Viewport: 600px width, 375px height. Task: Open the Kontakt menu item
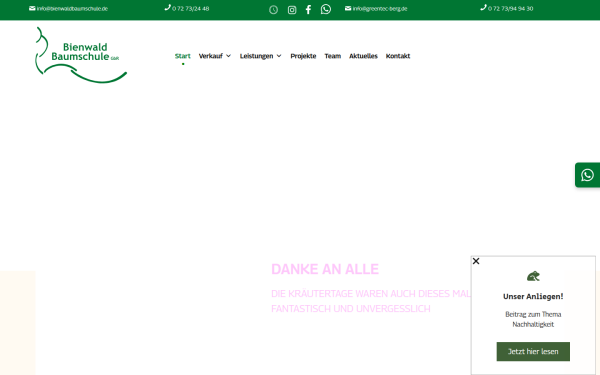[x=398, y=56]
